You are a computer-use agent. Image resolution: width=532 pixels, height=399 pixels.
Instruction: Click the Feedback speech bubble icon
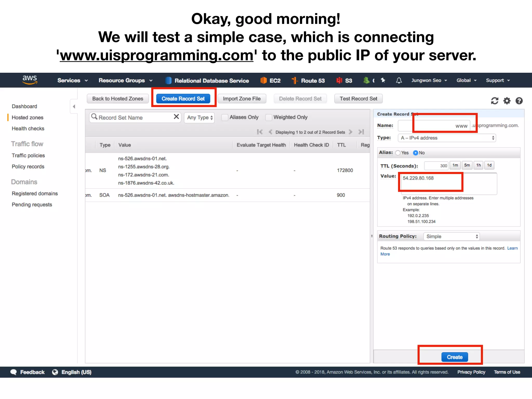click(14, 372)
